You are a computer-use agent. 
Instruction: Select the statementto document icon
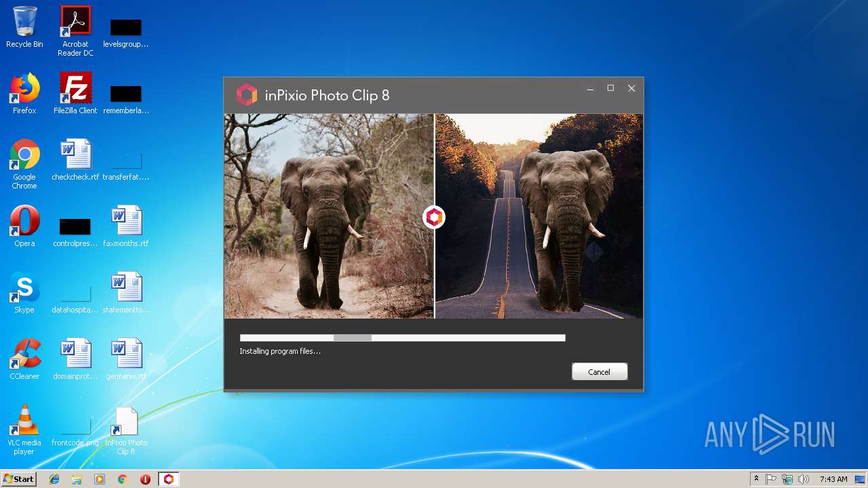click(x=126, y=293)
